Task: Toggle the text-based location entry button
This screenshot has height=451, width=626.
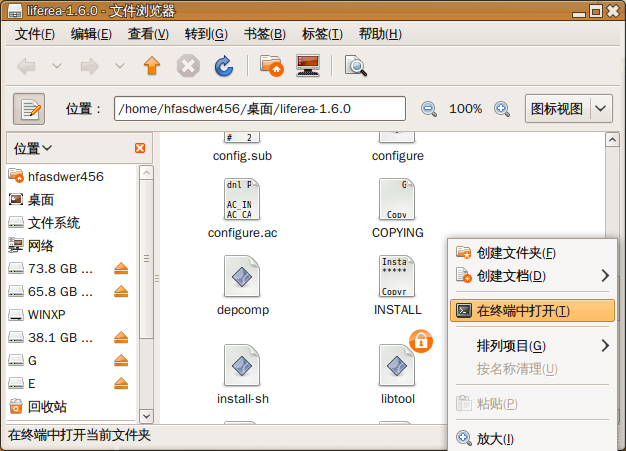Action: tap(29, 109)
